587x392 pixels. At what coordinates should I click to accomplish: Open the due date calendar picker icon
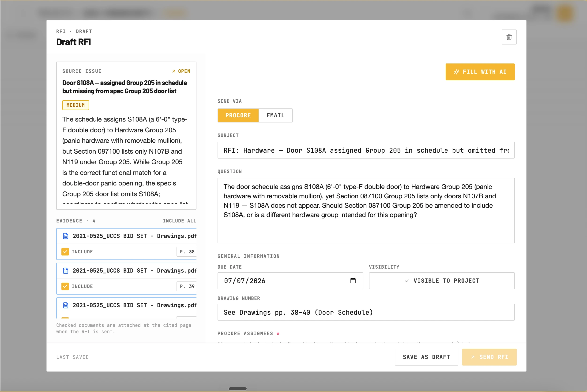(x=353, y=281)
